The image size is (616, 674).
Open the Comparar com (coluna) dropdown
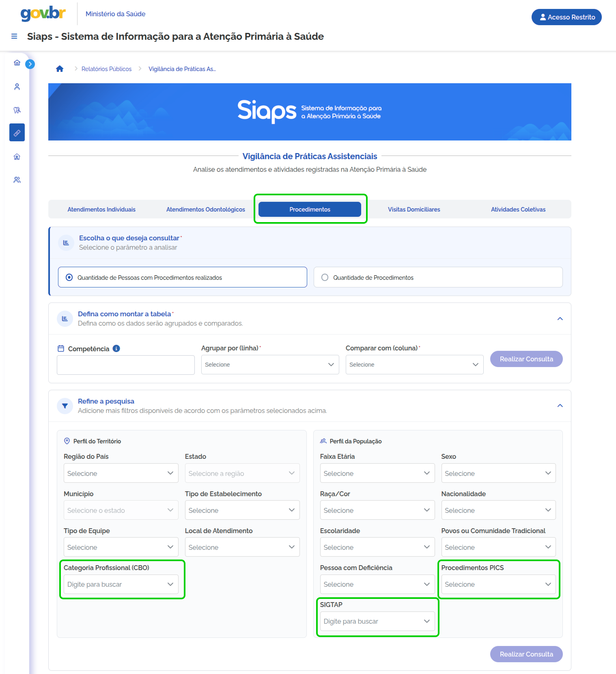pos(414,364)
